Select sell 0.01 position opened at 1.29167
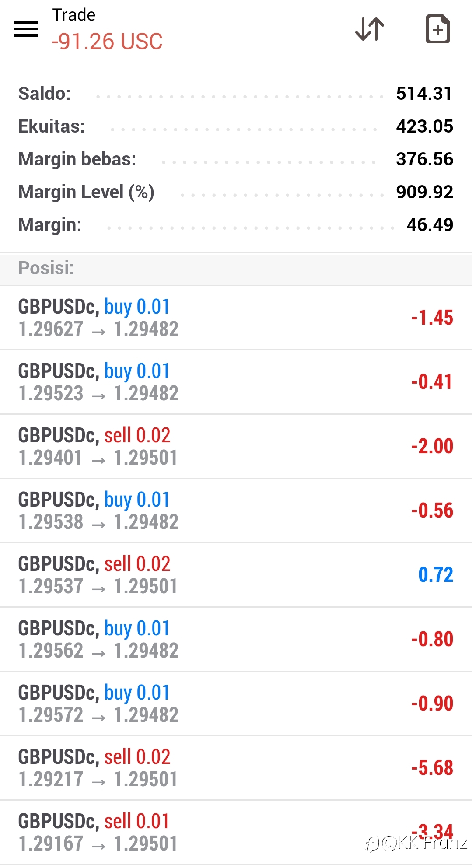 pos(236,833)
